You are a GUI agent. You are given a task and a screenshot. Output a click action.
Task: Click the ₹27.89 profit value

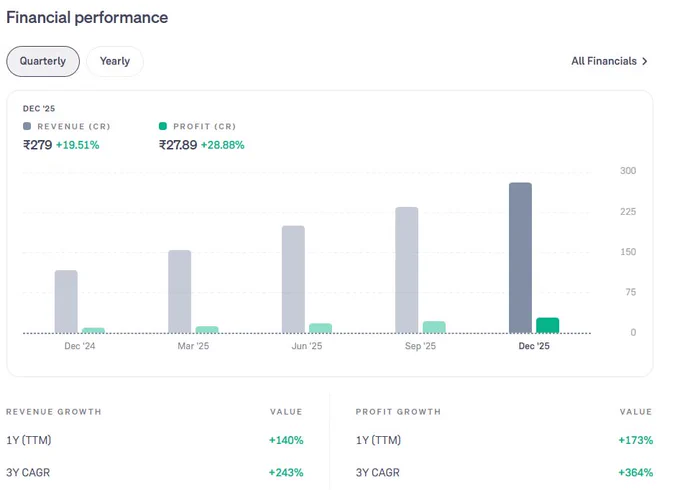click(x=178, y=145)
